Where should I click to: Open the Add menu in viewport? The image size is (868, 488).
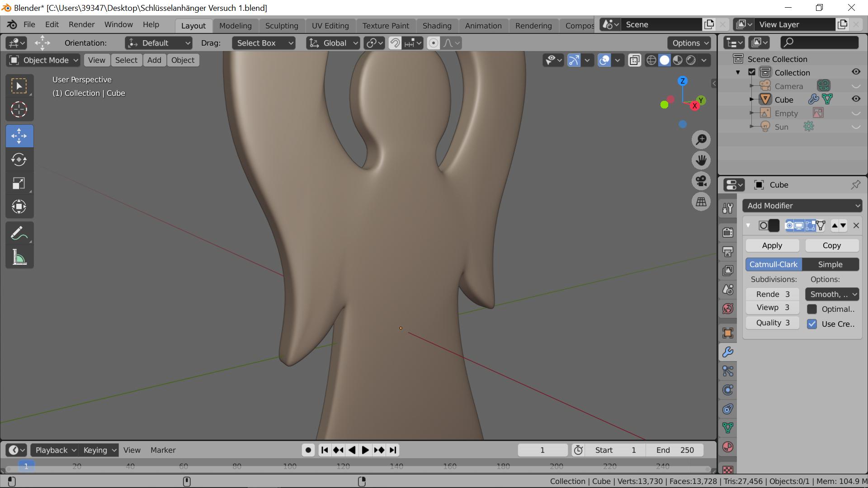point(154,60)
